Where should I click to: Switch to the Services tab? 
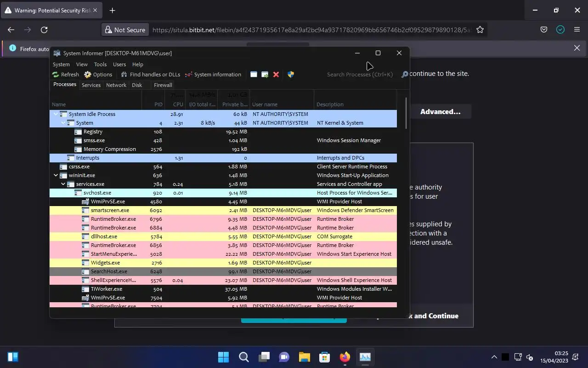coord(91,85)
